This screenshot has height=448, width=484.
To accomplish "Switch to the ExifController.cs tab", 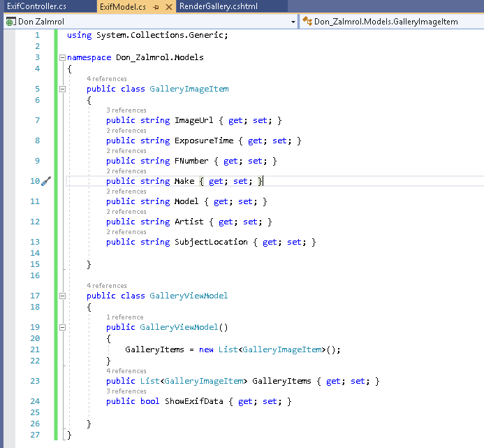I will tap(36, 6).
